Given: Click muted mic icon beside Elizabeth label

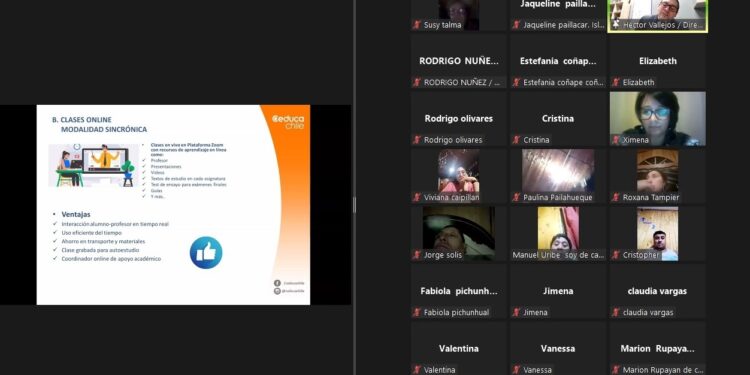Looking at the screenshot, I should click(616, 82).
